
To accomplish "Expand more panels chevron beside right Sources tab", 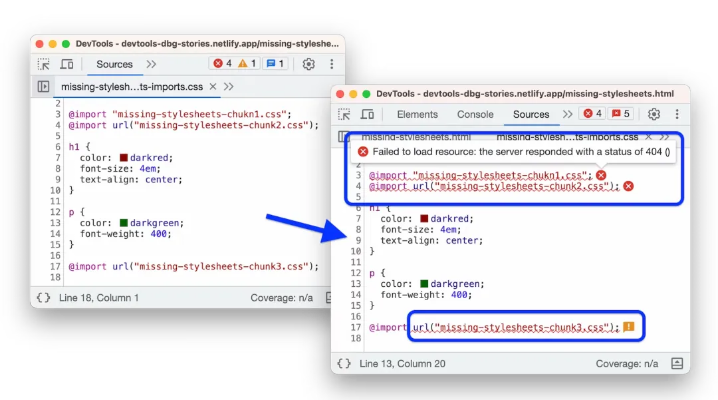I will [566, 115].
